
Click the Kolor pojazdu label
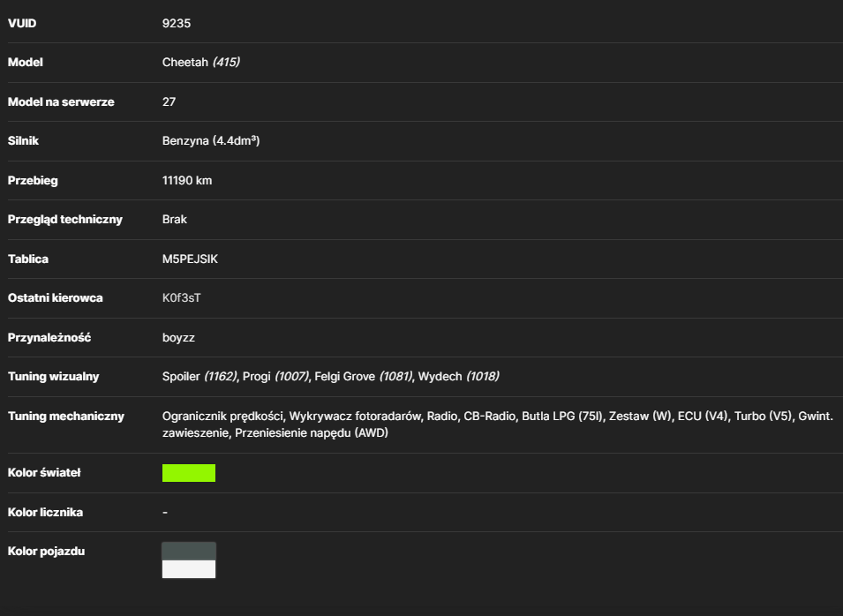click(46, 551)
